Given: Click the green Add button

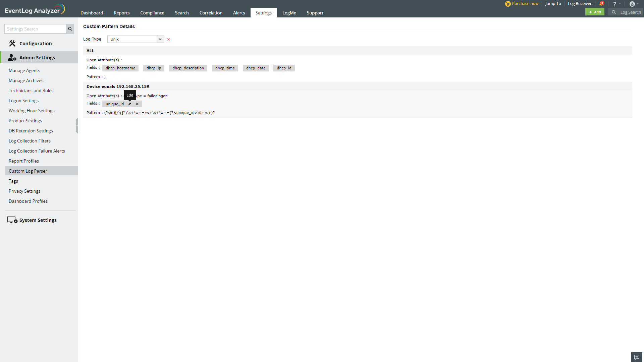Looking at the screenshot, I should tap(595, 12).
